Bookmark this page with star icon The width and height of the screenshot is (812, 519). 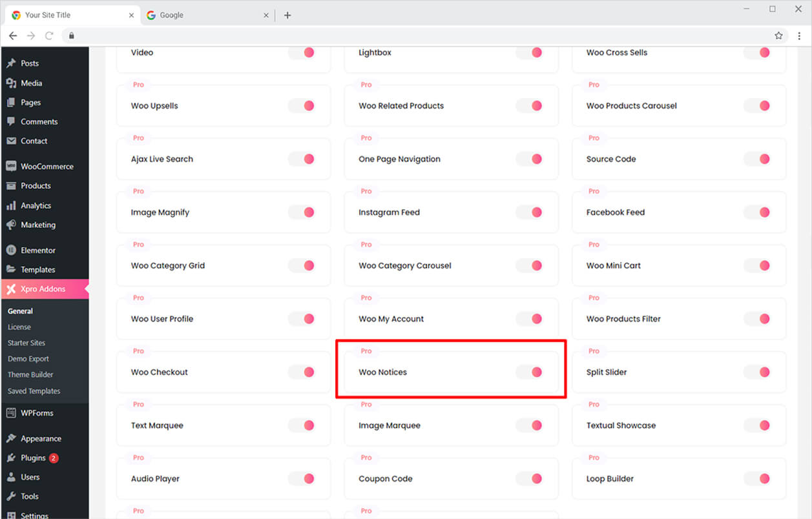click(778, 36)
